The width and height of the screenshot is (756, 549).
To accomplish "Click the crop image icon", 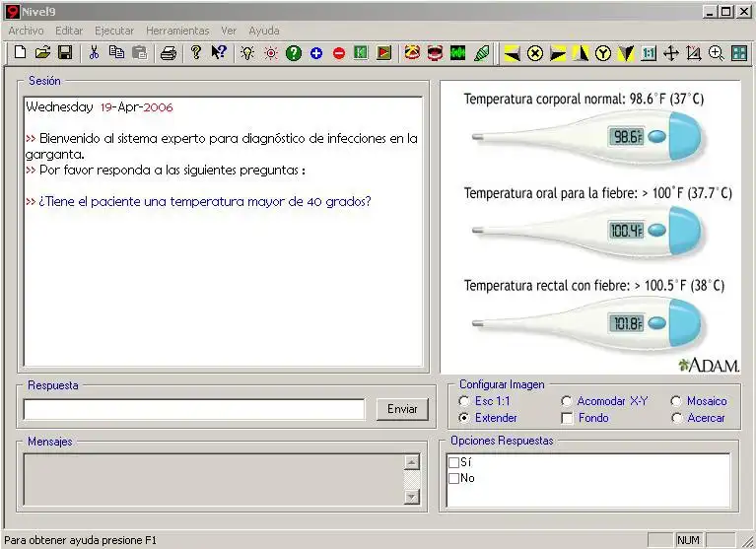I will tap(693, 53).
